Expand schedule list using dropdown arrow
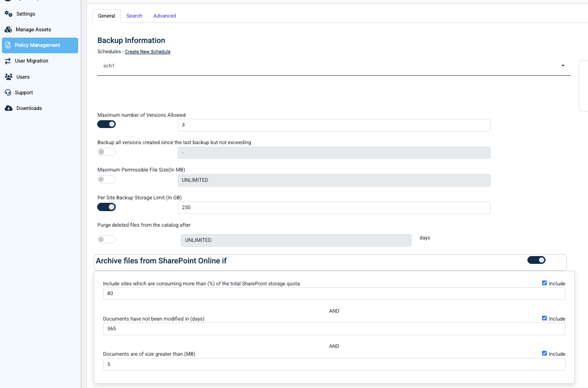 (563, 65)
